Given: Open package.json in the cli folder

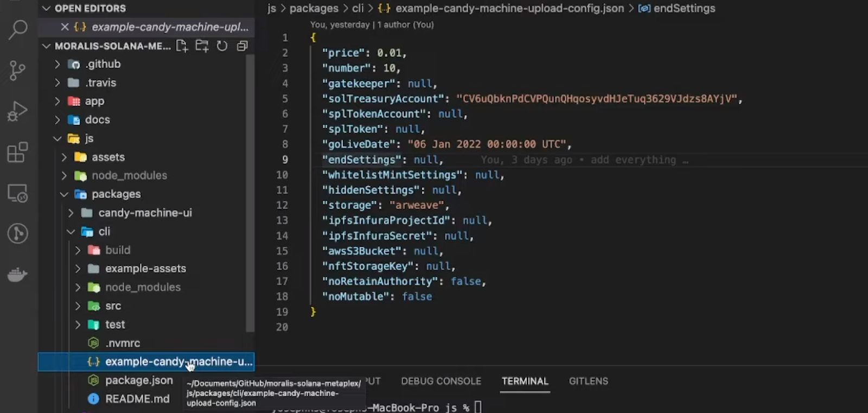Looking at the screenshot, I should 139,380.
